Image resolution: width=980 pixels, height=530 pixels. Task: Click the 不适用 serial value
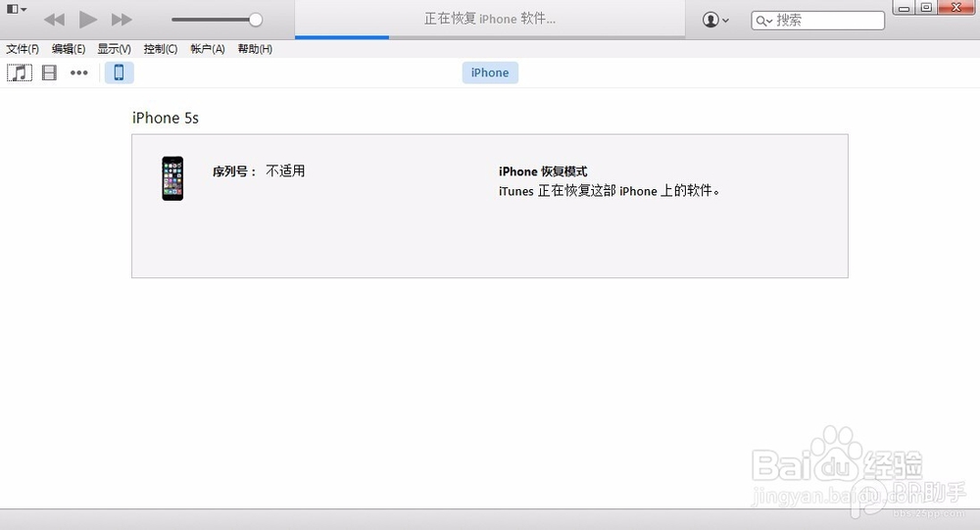tap(285, 170)
